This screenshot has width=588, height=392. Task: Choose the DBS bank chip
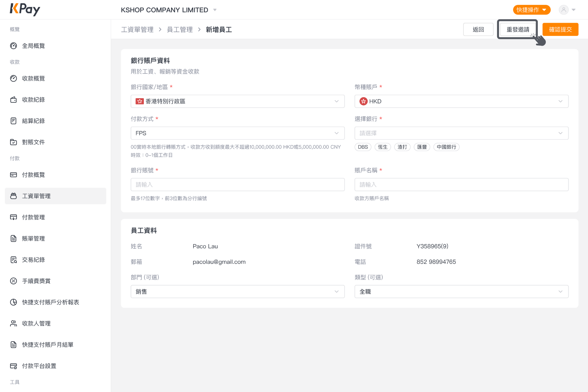[x=363, y=147]
